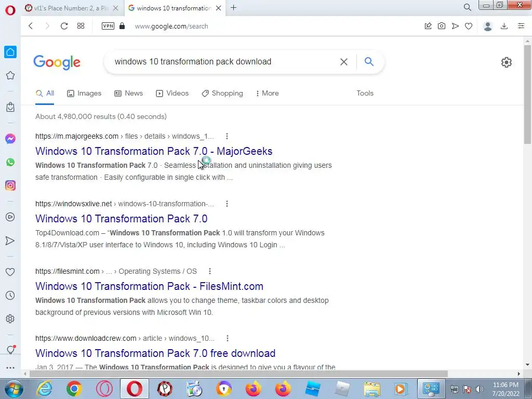Screen dimensions: 532x399
Task: Open the windowsxlive Transformation Pack 7.0 result
Action: click(x=121, y=219)
